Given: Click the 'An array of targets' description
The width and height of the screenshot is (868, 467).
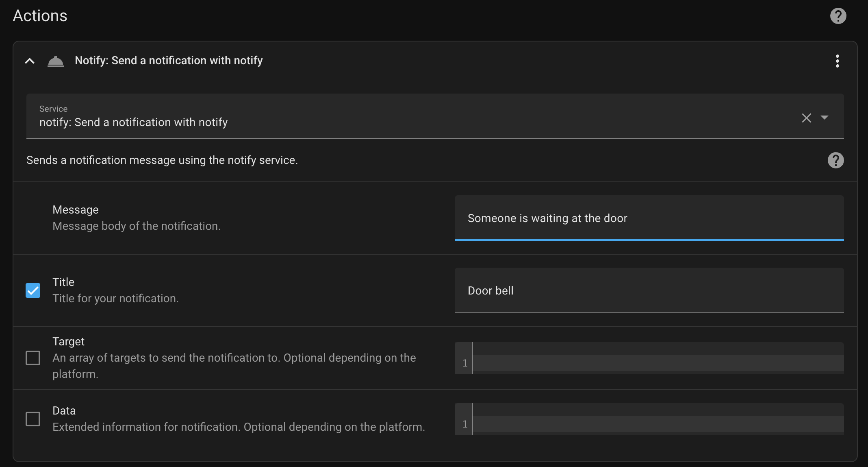Looking at the screenshot, I should (x=234, y=366).
